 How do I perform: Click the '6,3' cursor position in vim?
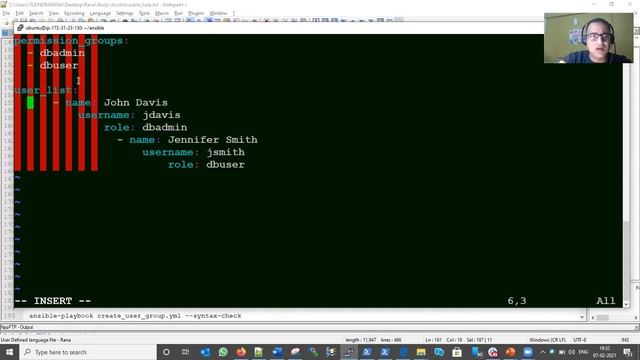pos(517,301)
